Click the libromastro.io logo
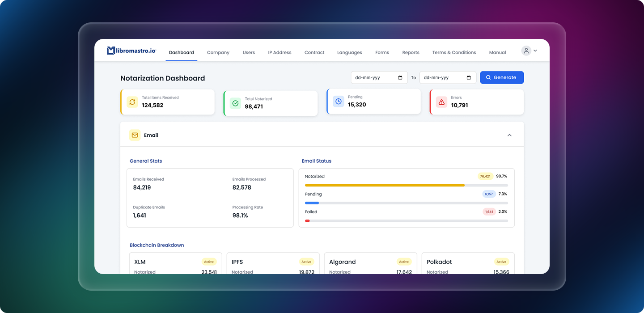The height and width of the screenshot is (313, 644). click(x=131, y=51)
